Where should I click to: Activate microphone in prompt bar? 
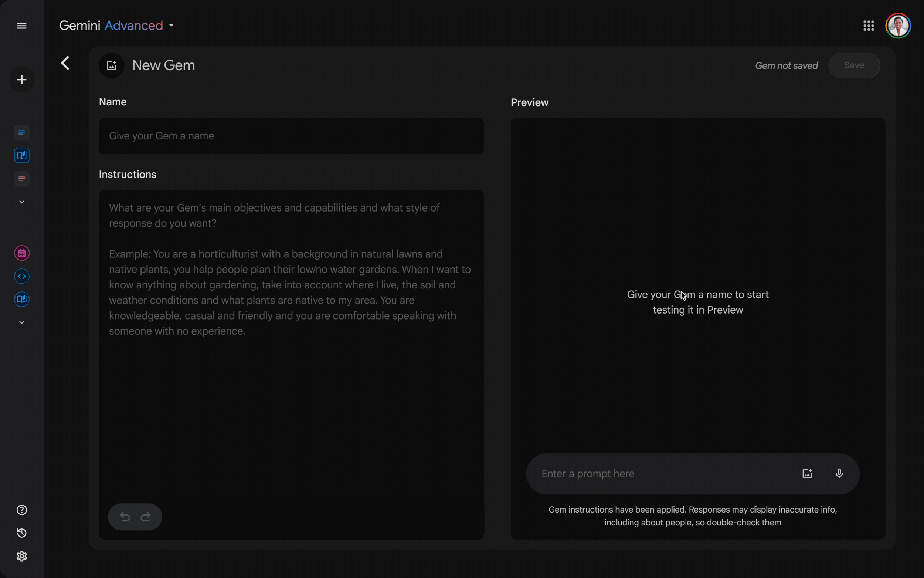(839, 474)
